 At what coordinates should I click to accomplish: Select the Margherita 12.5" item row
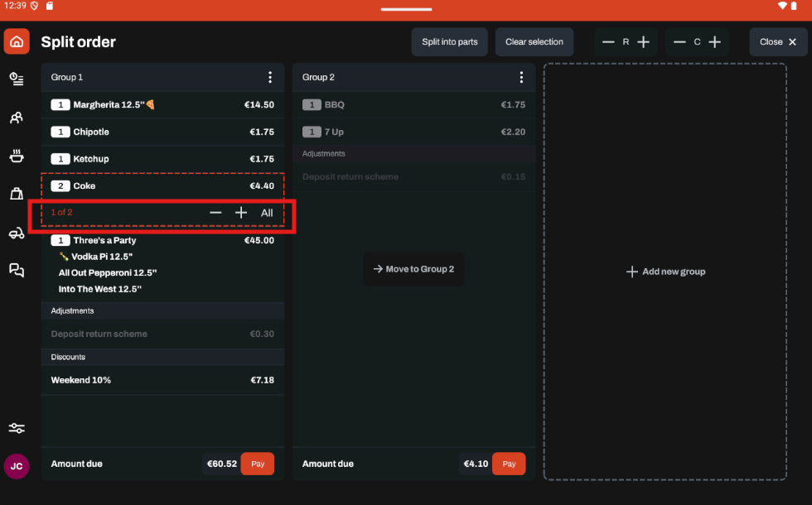point(162,105)
